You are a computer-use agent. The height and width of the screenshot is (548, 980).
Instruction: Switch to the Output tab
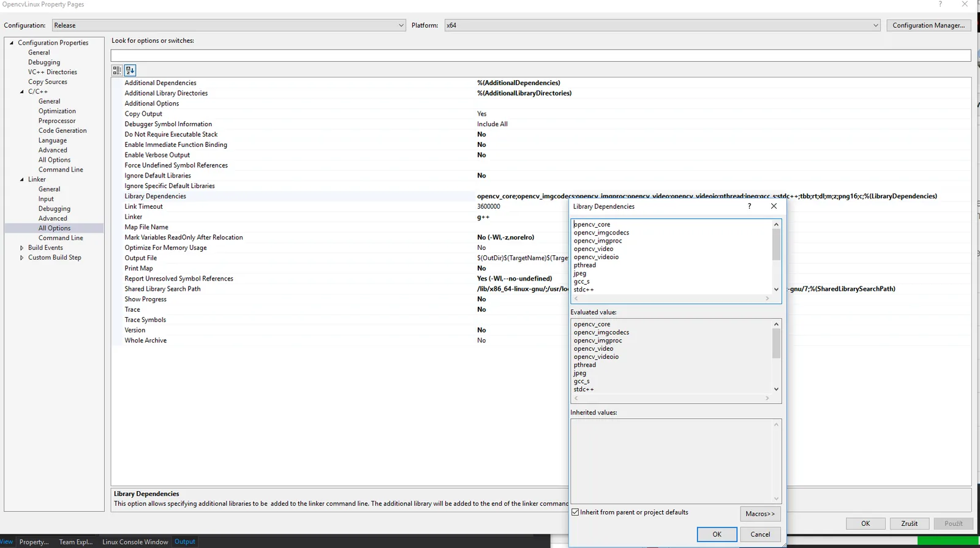click(185, 541)
